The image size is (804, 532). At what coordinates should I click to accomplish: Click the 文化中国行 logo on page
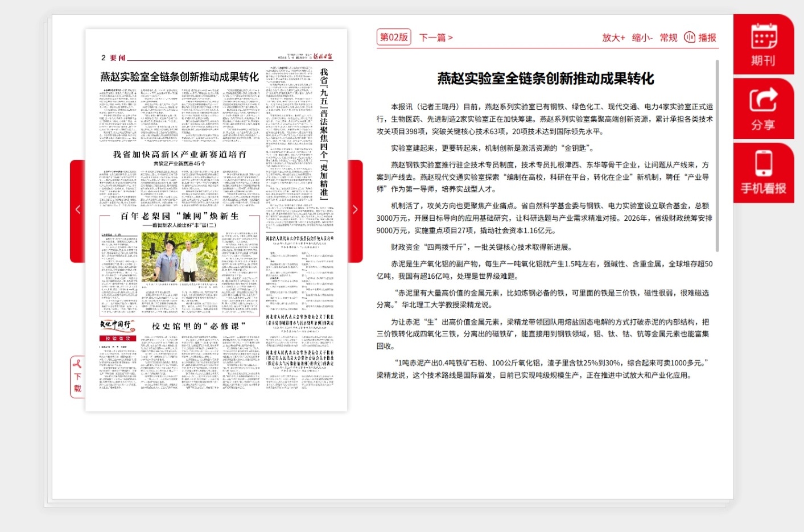117,326
